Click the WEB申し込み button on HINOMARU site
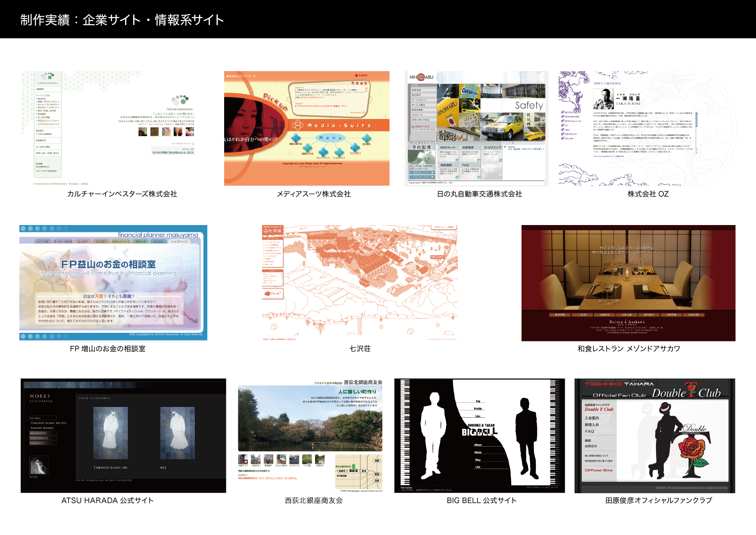Image resolution: width=756 pixels, height=535 pixels. 422,176
